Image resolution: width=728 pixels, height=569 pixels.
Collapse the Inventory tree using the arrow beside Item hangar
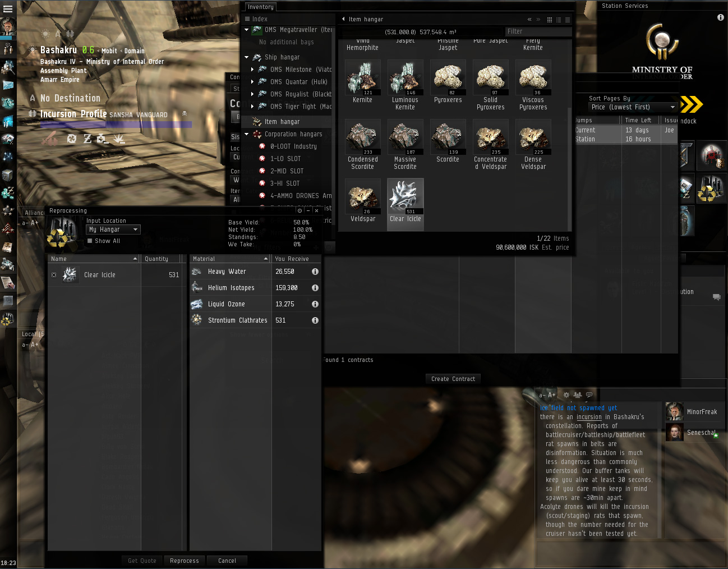pos(343,19)
